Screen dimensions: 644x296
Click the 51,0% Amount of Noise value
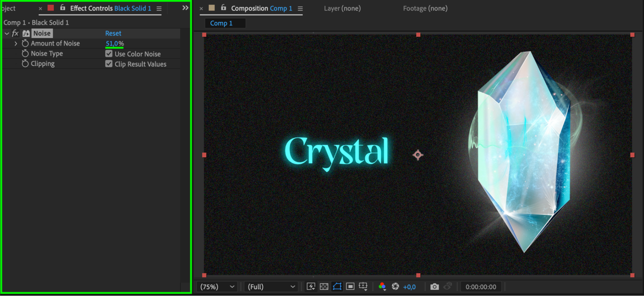115,43
